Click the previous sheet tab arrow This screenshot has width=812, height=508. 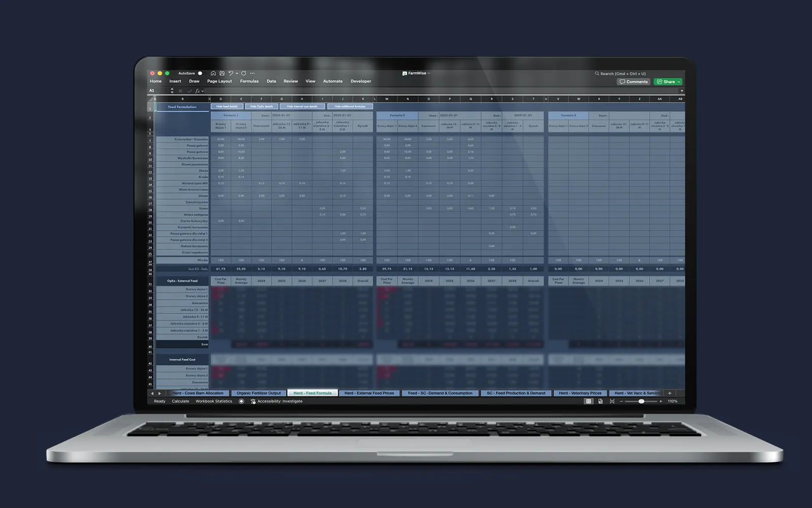[152, 393]
